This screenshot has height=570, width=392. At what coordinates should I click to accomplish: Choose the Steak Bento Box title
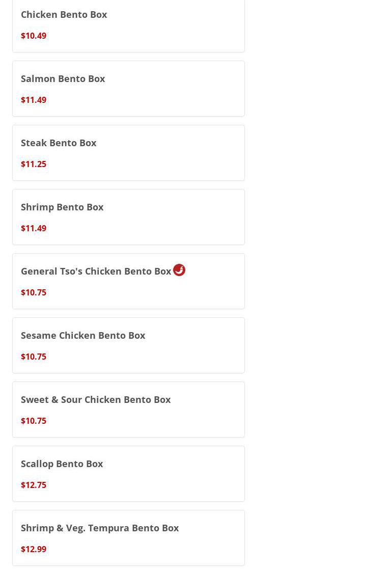click(59, 143)
